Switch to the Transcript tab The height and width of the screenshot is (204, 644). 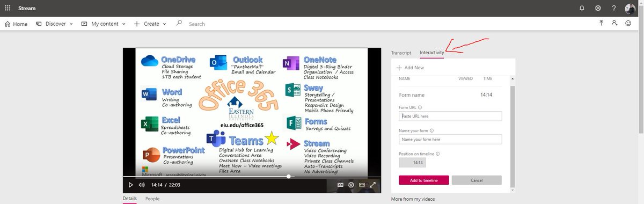pos(401,53)
